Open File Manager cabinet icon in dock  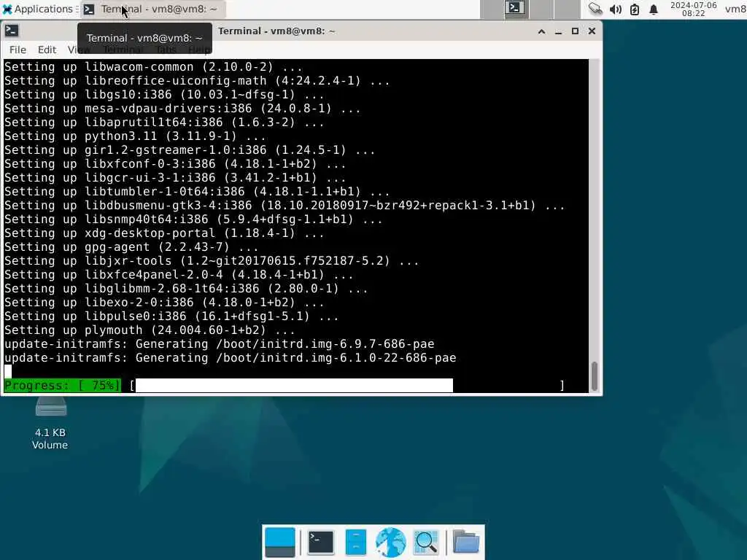[x=356, y=542]
